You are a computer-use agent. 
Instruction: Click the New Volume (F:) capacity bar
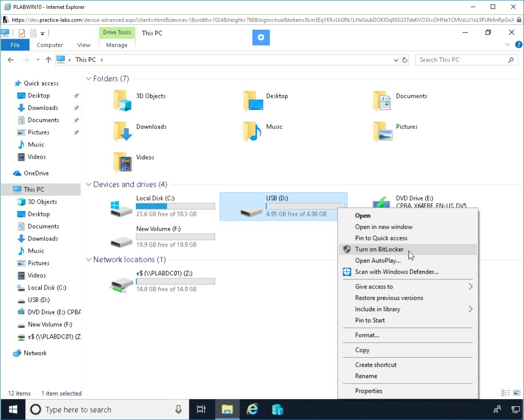coord(176,237)
